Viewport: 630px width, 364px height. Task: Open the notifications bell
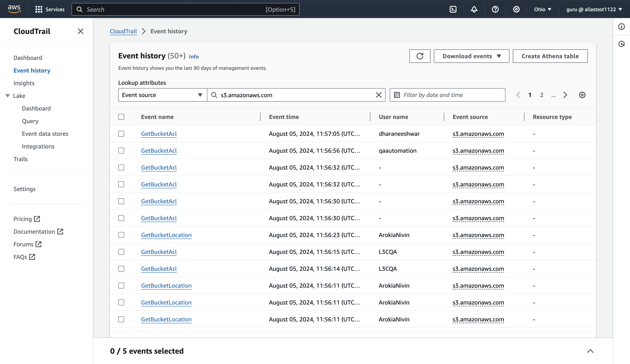[x=474, y=9]
